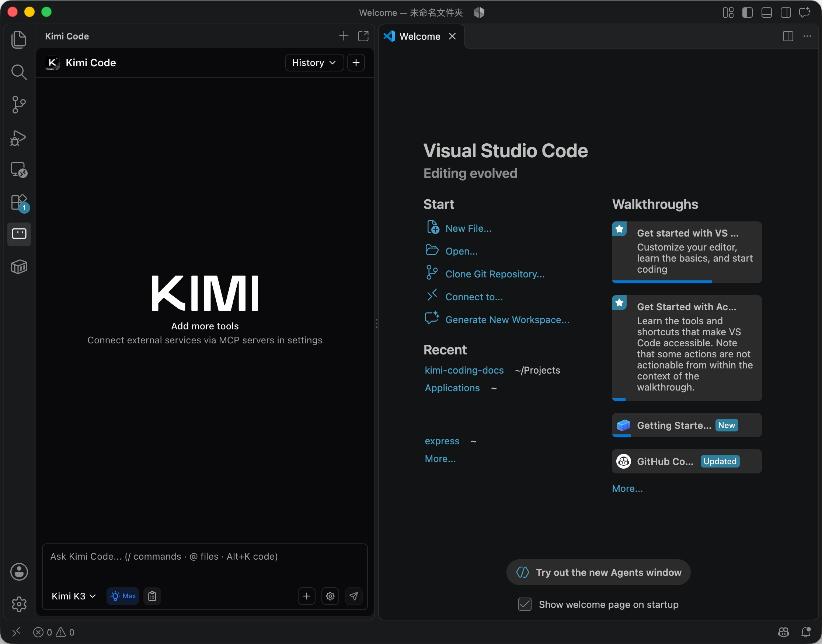Screen dimensions: 822x644
Task: Open Copilot status icon in status bar
Action: 784,632
